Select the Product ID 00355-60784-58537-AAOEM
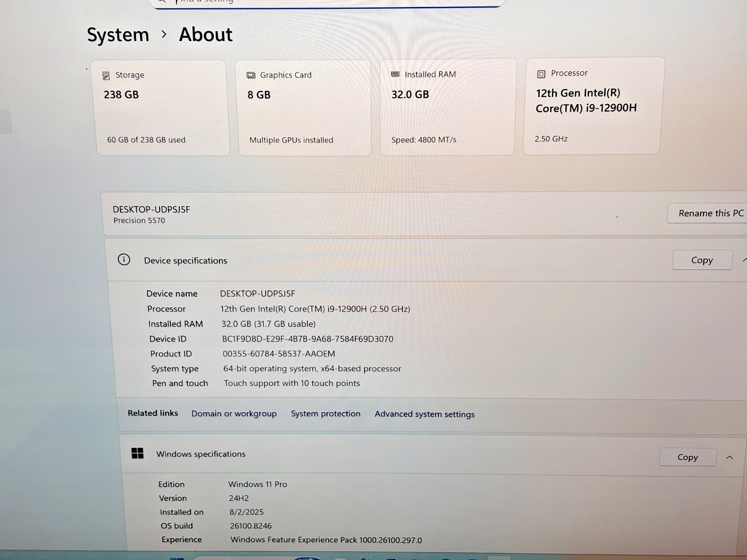Screen dimensions: 747x560 (x=279, y=354)
